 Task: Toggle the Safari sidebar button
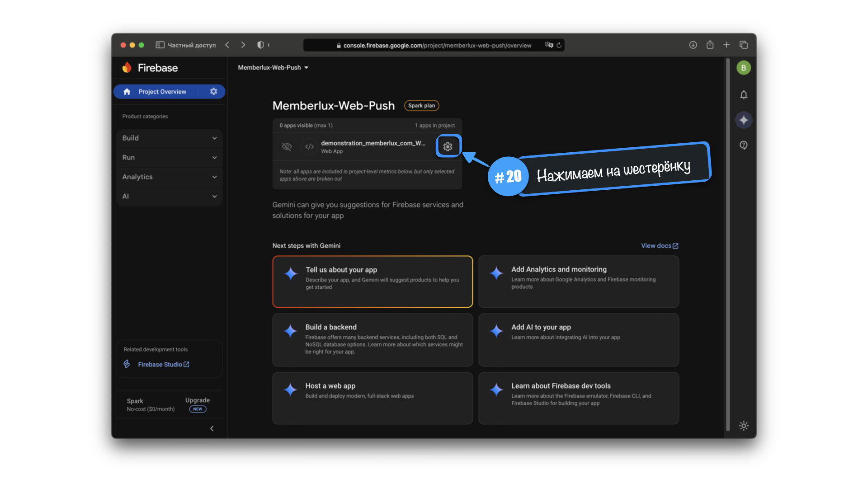160,45
